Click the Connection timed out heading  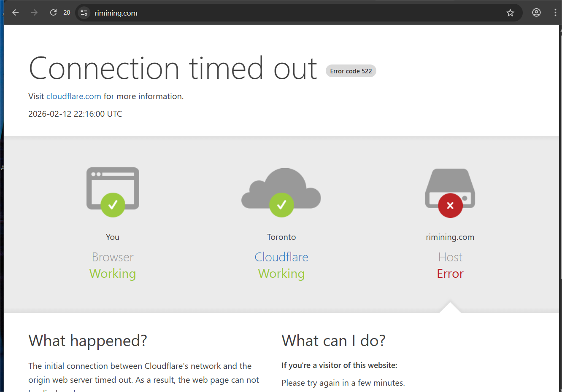pyautogui.click(x=173, y=68)
